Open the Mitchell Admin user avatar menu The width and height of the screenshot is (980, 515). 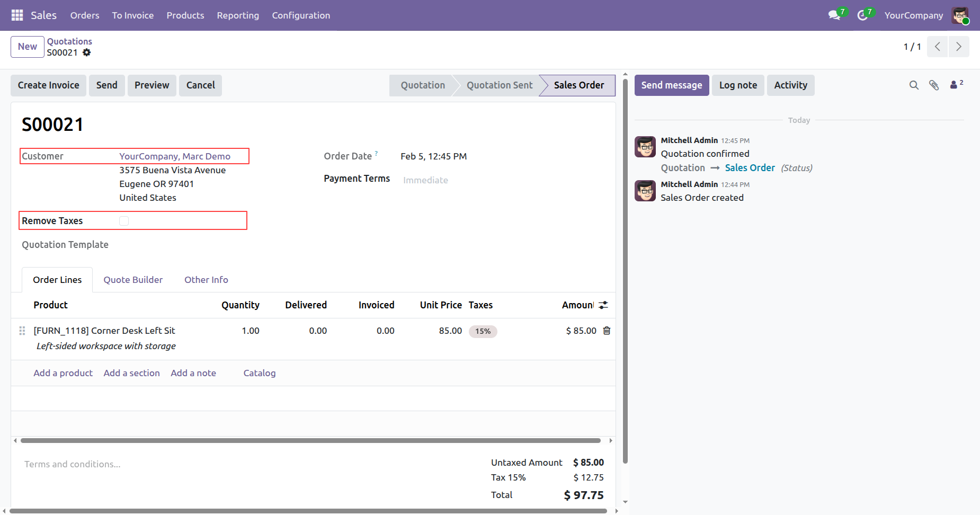960,15
